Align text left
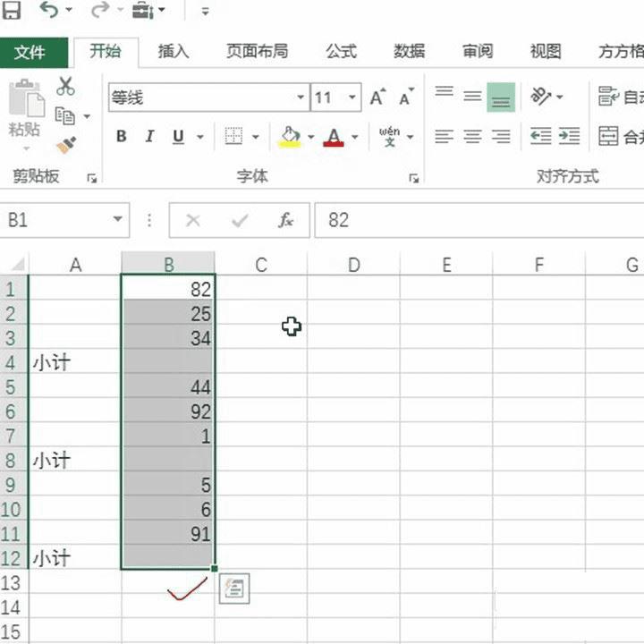The width and height of the screenshot is (644, 644). pyautogui.click(x=444, y=136)
